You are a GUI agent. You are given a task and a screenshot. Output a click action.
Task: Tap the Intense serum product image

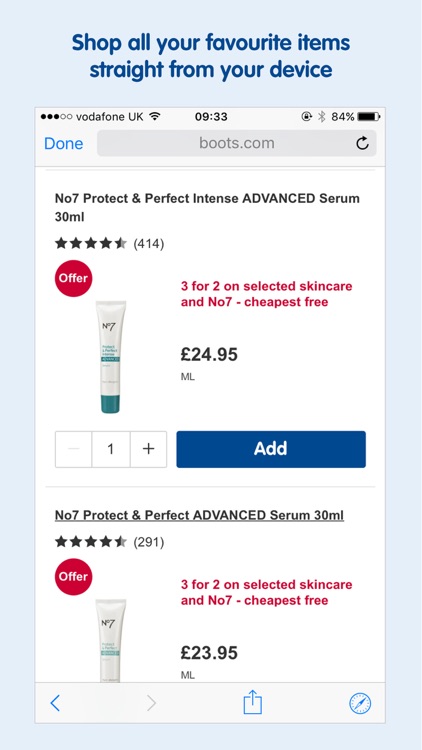111,357
